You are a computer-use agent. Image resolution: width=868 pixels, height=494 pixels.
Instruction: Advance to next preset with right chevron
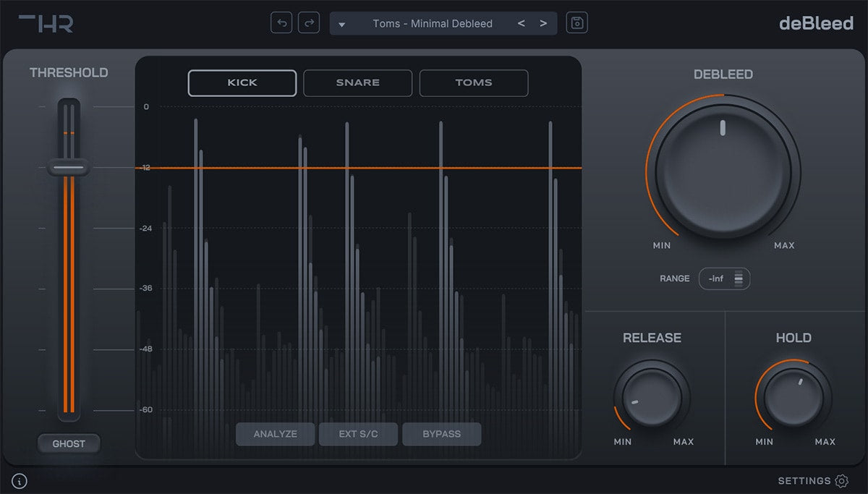coord(543,23)
